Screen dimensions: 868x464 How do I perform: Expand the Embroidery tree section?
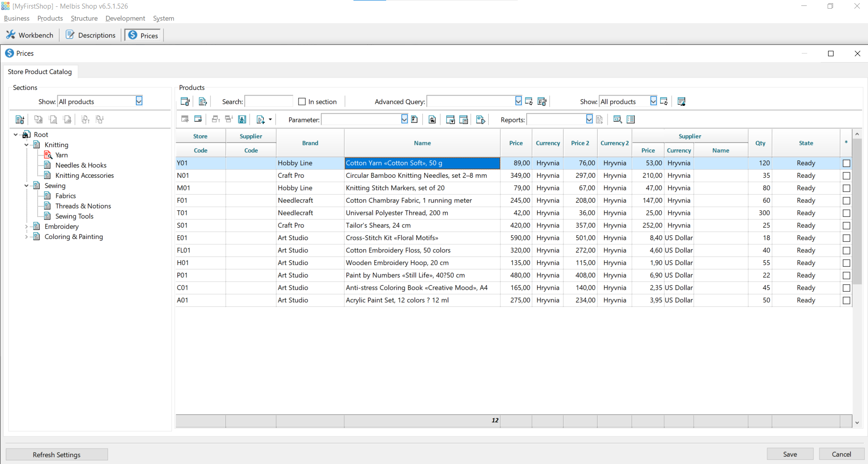tap(26, 226)
